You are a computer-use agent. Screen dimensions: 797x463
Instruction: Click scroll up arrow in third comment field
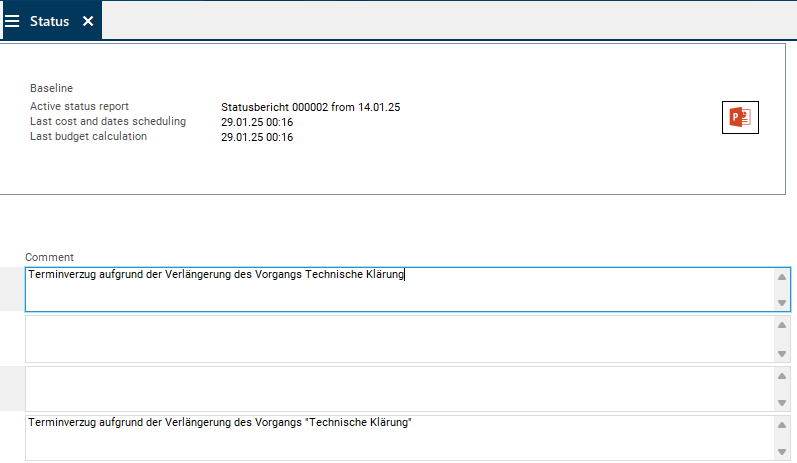(781, 375)
